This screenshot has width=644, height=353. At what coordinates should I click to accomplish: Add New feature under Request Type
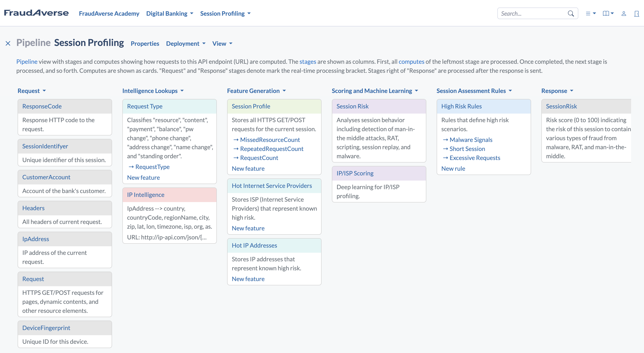coord(143,178)
